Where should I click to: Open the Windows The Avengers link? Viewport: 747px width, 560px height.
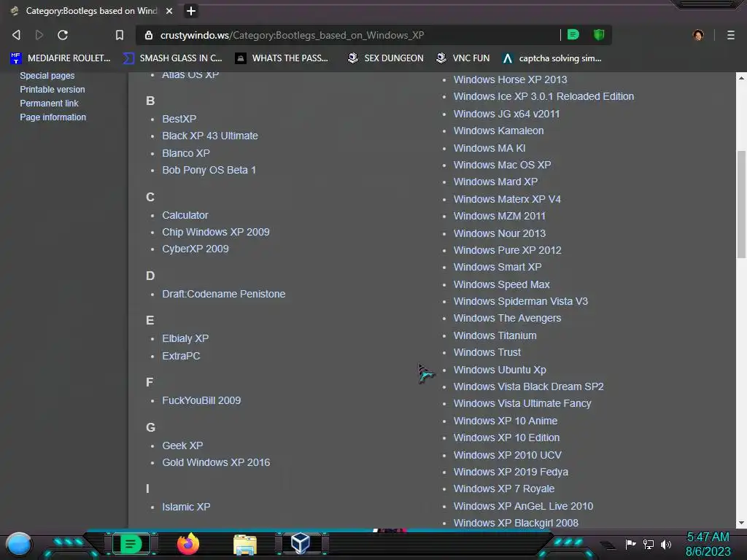click(508, 318)
